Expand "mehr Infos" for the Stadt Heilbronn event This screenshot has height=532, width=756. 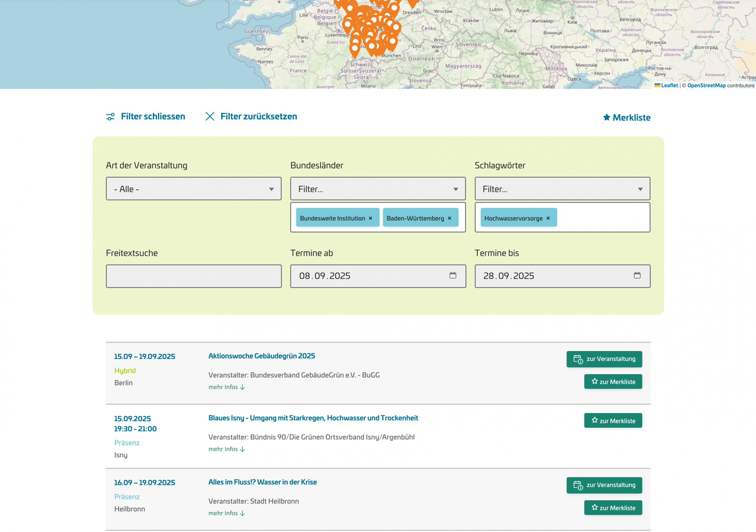click(x=226, y=513)
